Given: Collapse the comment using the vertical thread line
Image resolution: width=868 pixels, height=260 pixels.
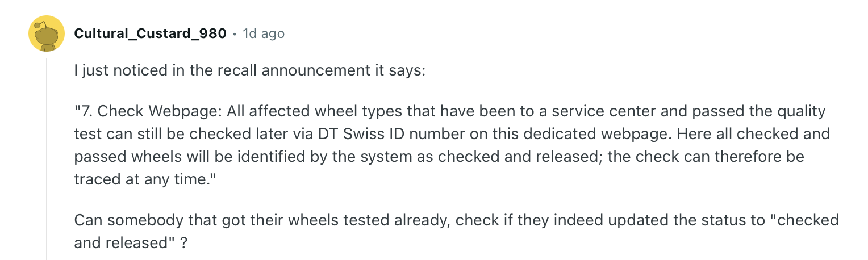Looking at the screenshot, I should (47, 159).
